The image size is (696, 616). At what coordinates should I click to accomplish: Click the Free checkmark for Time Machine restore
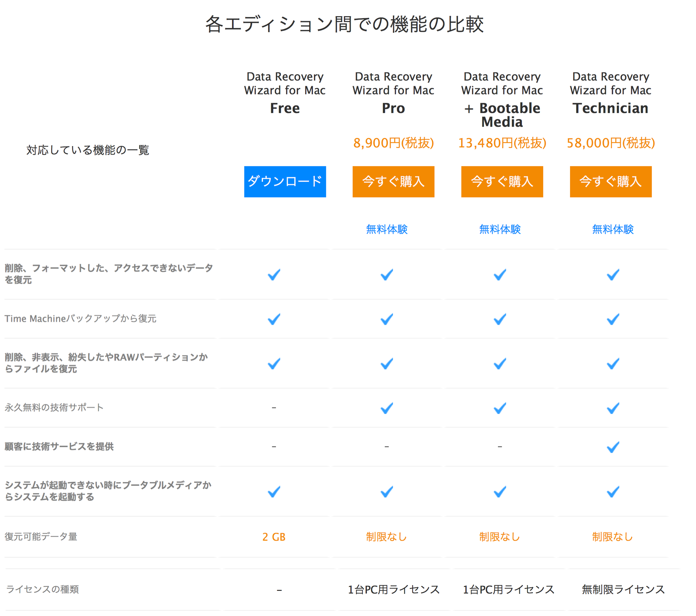[274, 319]
